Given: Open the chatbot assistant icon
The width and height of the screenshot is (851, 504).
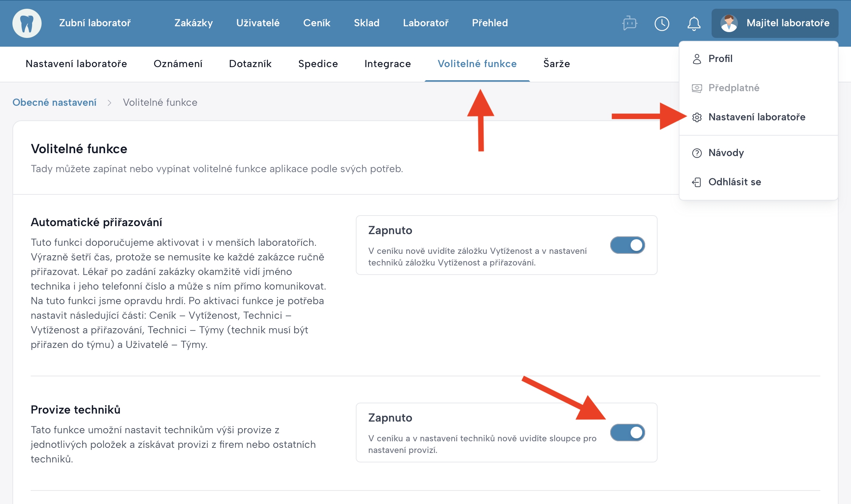Looking at the screenshot, I should click(629, 23).
